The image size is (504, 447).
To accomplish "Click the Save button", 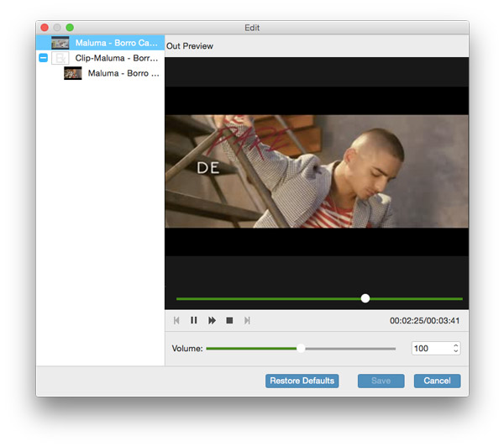I will (x=381, y=381).
